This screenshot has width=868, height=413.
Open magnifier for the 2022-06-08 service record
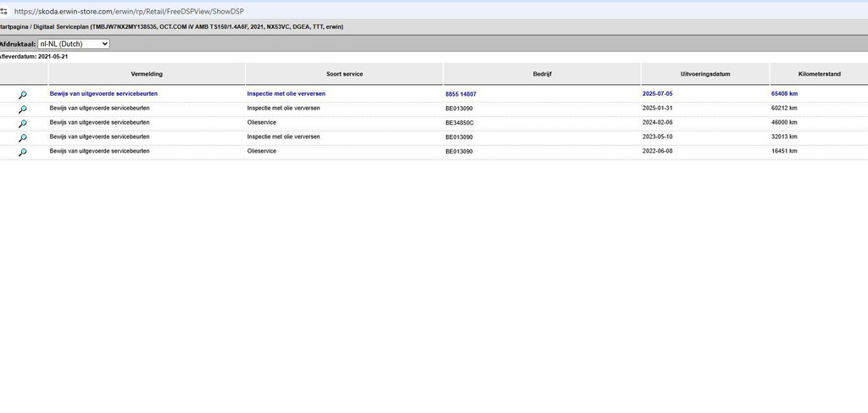tap(23, 153)
